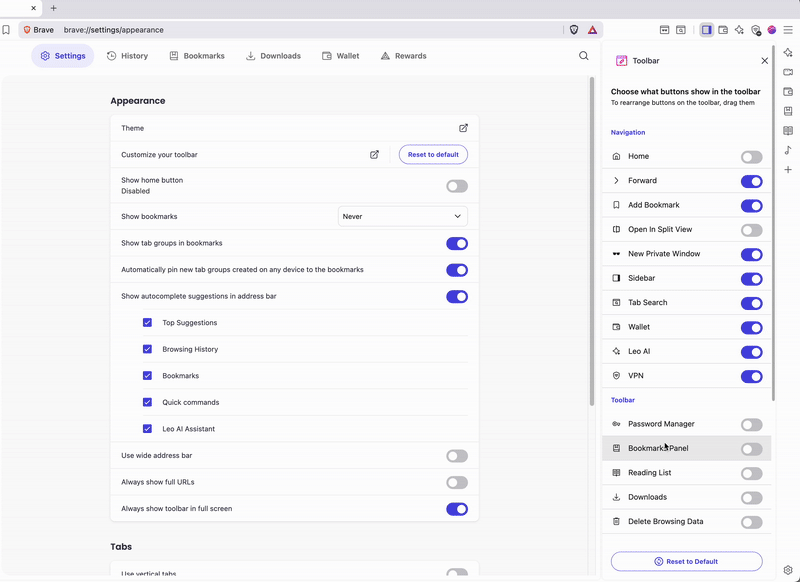Switch to the Wallet tab
The image size is (800, 582).
point(341,56)
